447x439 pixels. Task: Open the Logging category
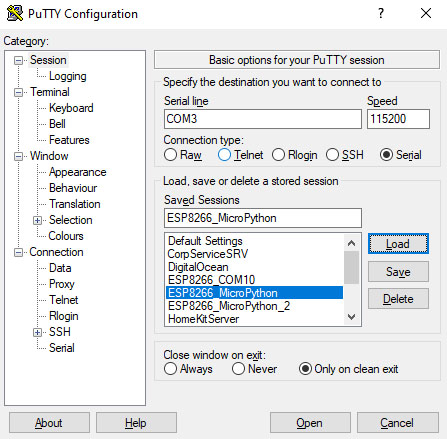(x=68, y=76)
